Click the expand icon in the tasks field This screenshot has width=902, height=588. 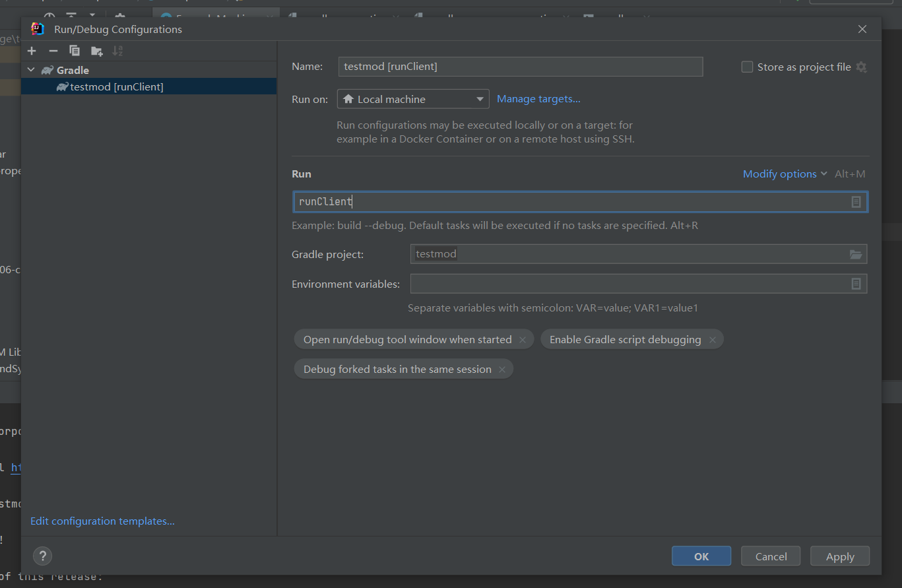[856, 202]
